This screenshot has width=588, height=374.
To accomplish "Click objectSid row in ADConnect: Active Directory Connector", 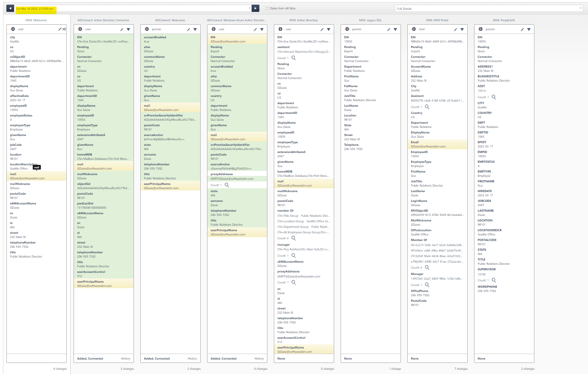I will pyautogui.click(x=103, y=186).
